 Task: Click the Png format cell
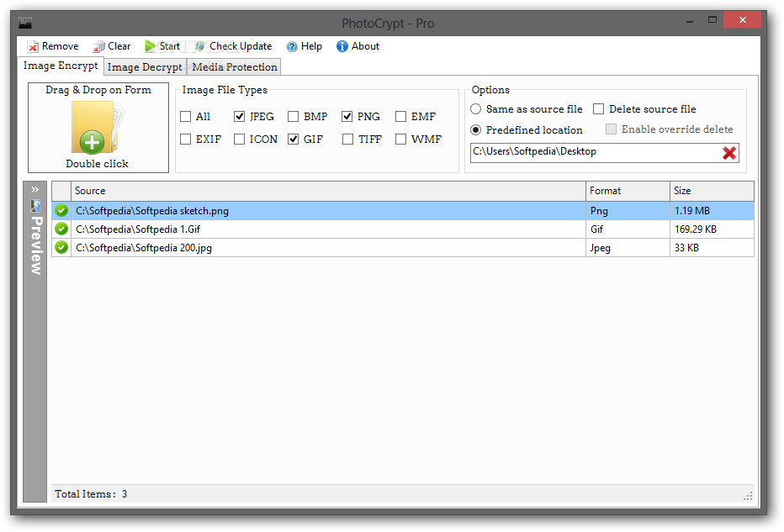[628, 211]
